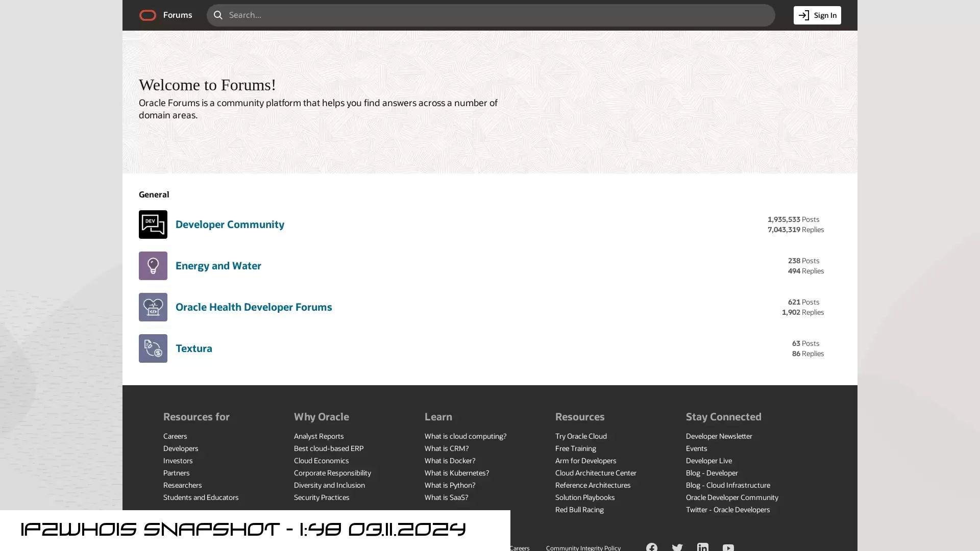
Task: Click the Sign In button
Action: (x=817, y=15)
